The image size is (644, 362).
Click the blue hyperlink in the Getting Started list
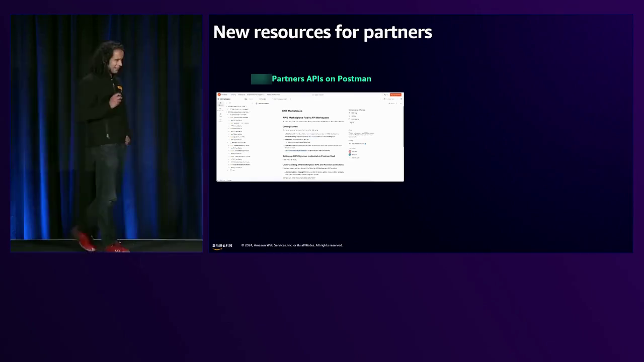(296, 150)
